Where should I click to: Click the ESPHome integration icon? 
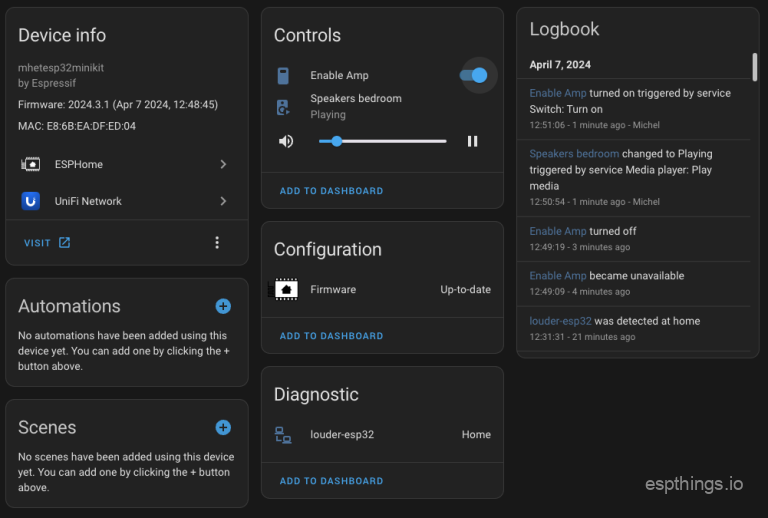pyautogui.click(x=31, y=164)
